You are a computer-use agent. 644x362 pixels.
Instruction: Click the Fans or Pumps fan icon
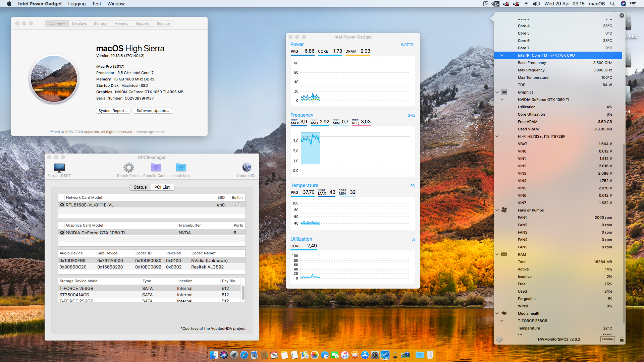(504, 210)
